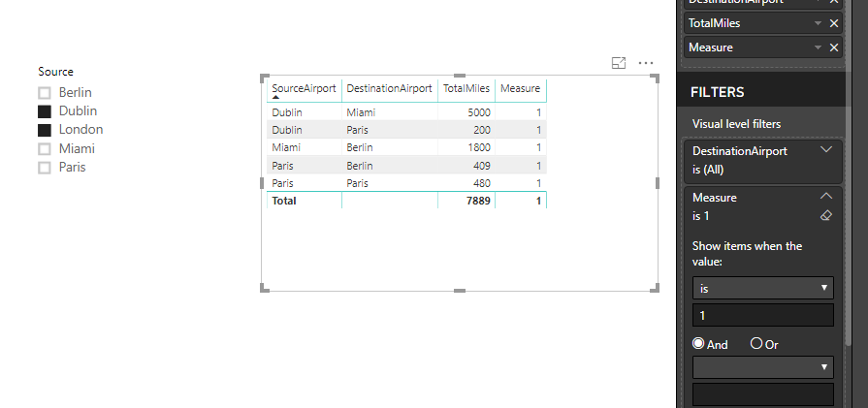Click the empty second filter value field

click(x=763, y=394)
